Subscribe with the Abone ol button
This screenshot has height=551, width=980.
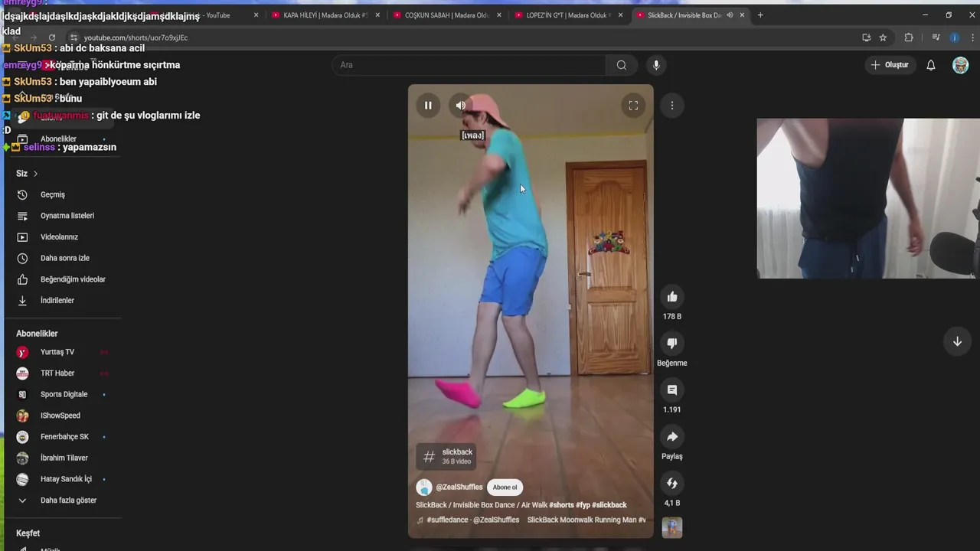[505, 487]
